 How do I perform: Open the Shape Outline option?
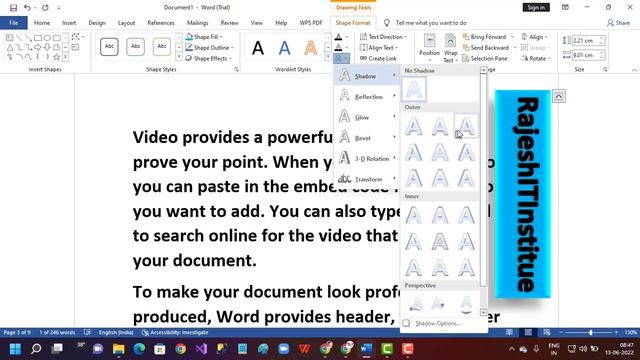[209, 47]
